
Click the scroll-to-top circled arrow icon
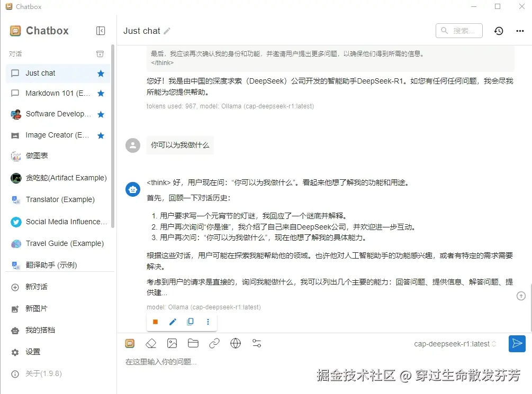(x=521, y=296)
